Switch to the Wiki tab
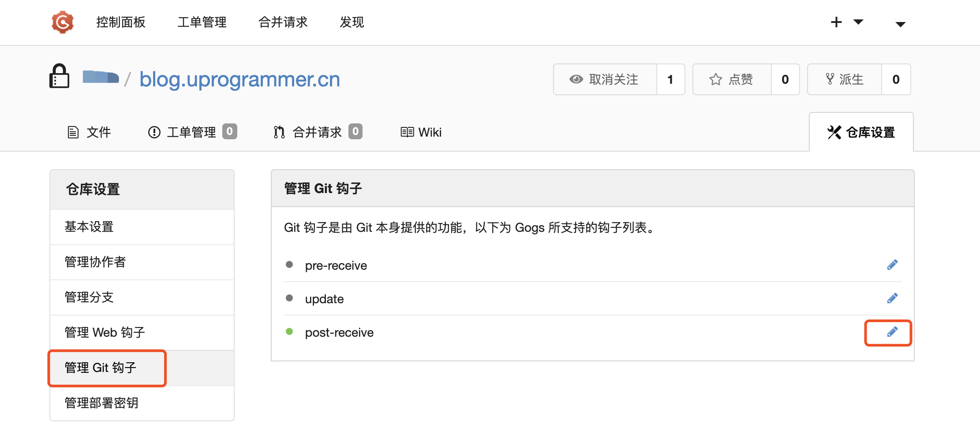Viewport: 980px width, 446px height. pyautogui.click(x=421, y=132)
